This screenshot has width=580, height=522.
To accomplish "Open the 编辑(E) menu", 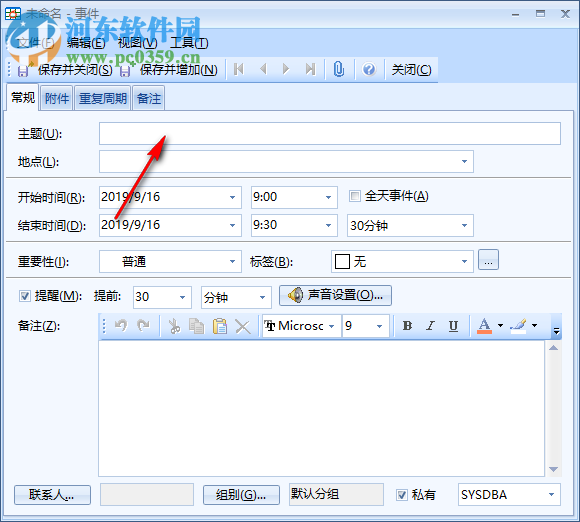I will (x=86, y=43).
